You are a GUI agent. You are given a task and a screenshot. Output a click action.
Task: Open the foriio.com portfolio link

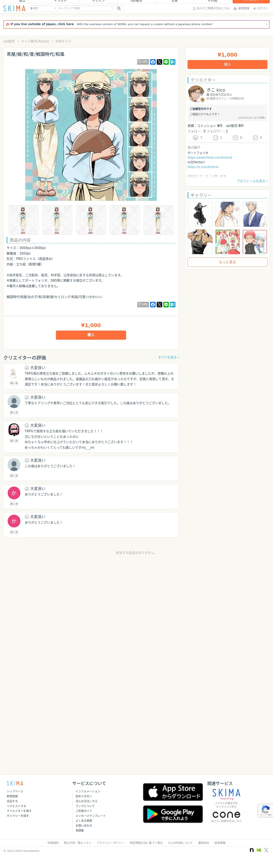[x=210, y=158]
